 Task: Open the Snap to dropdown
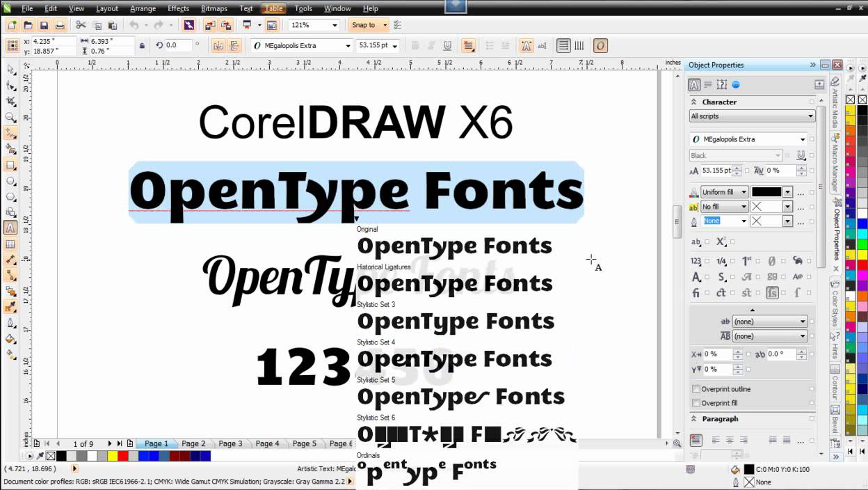coord(384,25)
